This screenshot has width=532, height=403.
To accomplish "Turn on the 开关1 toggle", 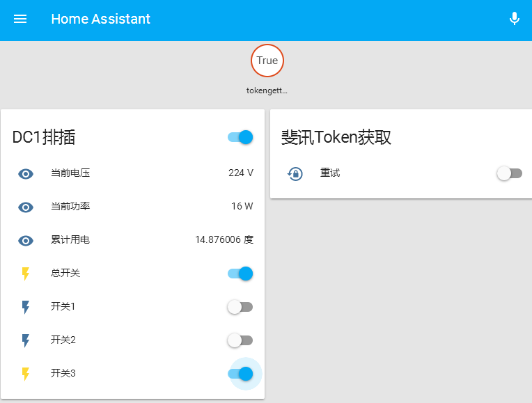I will pyautogui.click(x=240, y=307).
